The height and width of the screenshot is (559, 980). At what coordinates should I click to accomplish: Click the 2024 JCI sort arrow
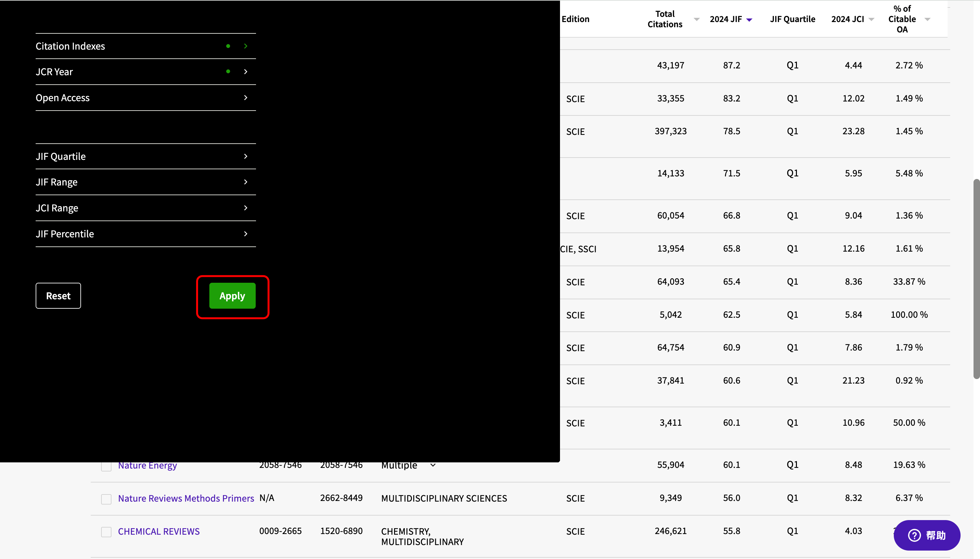pos(871,19)
